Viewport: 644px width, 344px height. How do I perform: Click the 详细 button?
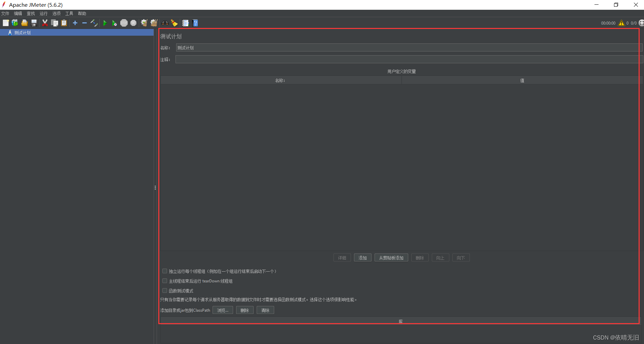coord(342,258)
